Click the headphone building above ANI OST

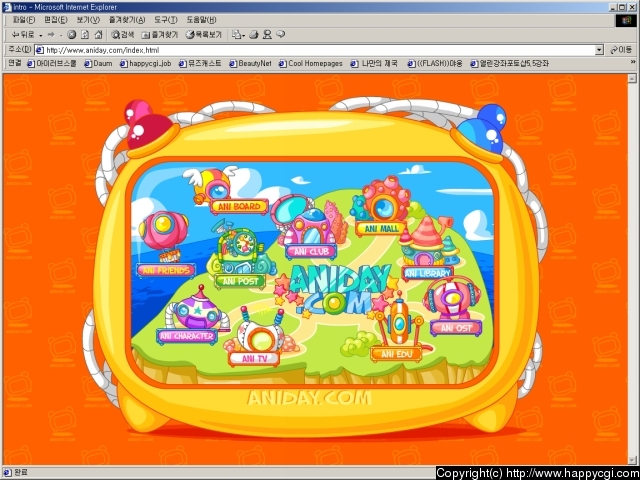452,299
